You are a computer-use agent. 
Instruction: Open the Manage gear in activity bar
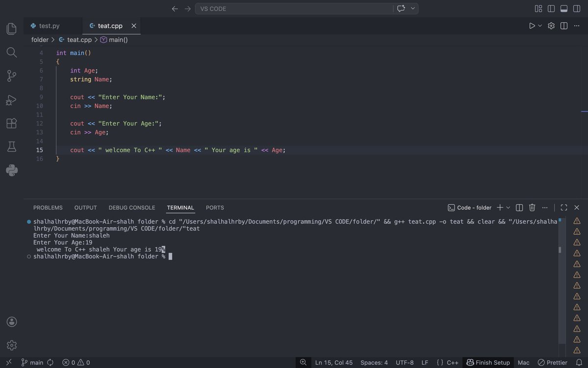point(12,345)
